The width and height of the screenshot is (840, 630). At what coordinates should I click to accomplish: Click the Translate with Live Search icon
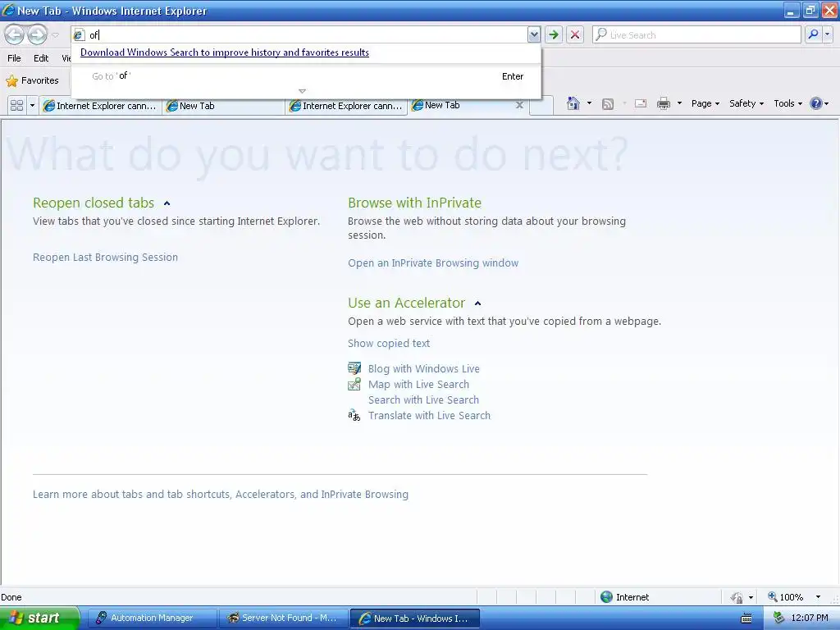(x=354, y=415)
